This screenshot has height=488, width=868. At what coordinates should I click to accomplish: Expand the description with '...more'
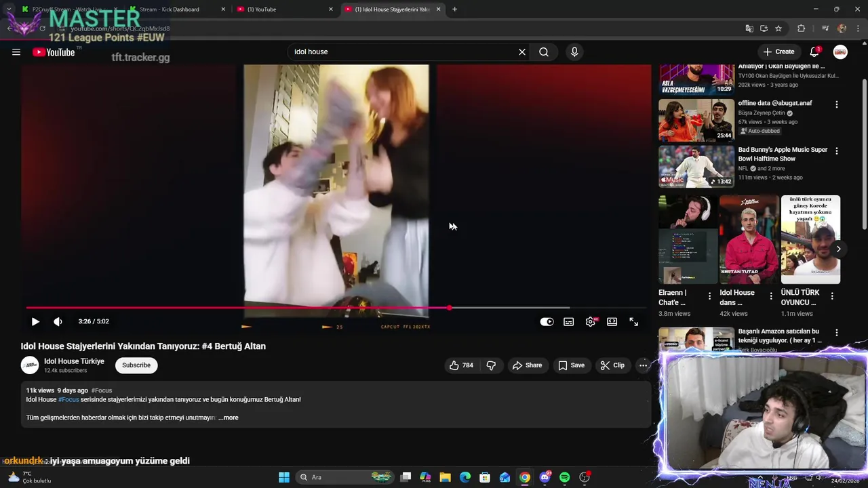coord(229,418)
